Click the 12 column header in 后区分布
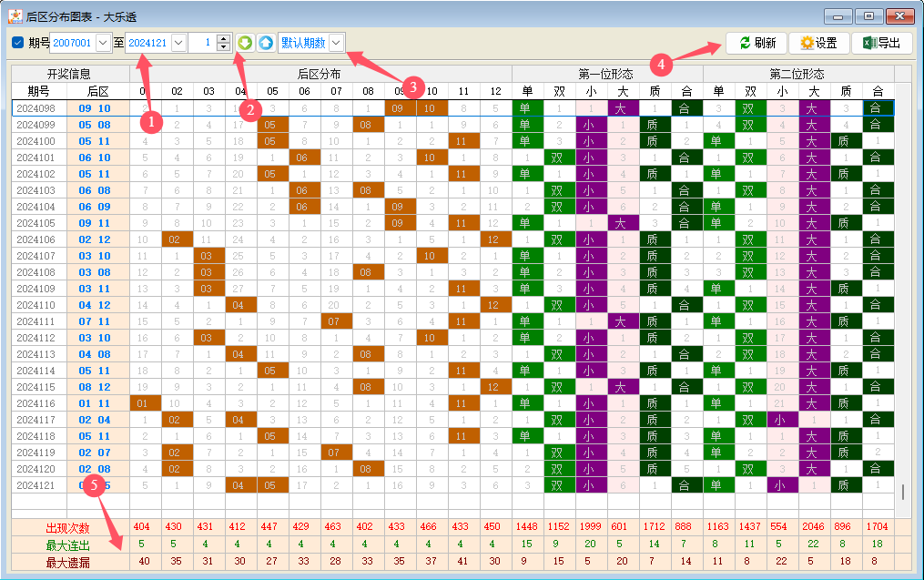Image resolution: width=924 pixels, height=580 pixels. [x=495, y=91]
